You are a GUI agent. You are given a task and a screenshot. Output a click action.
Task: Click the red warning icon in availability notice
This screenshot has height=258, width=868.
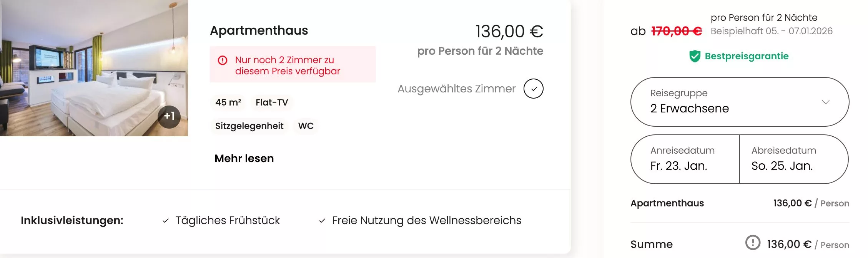pyautogui.click(x=223, y=60)
